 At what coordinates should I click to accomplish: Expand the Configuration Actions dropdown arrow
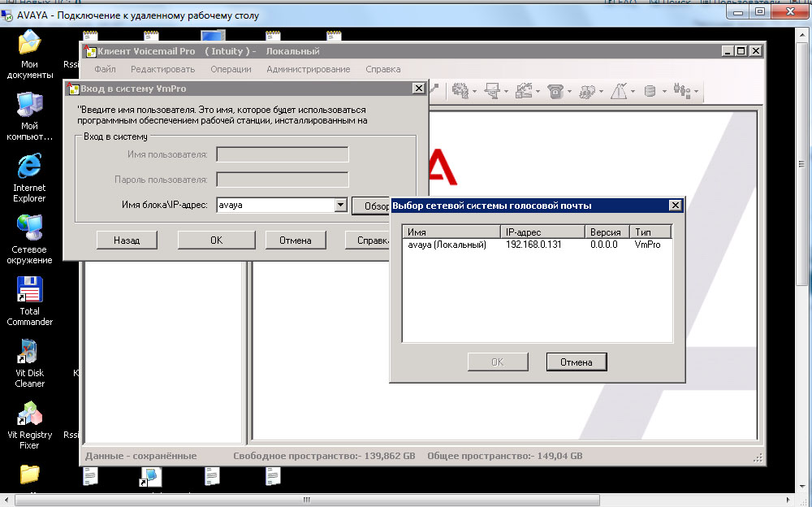(x=538, y=92)
